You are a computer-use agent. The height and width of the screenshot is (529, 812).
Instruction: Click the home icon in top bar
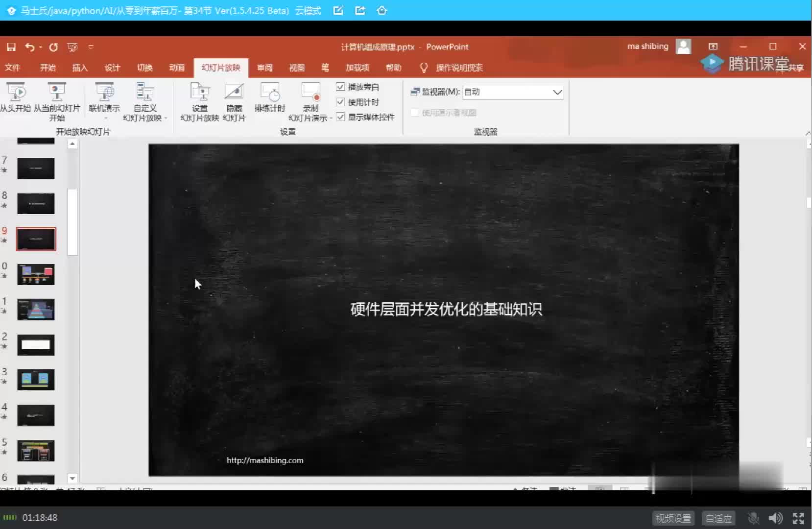(x=382, y=10)
